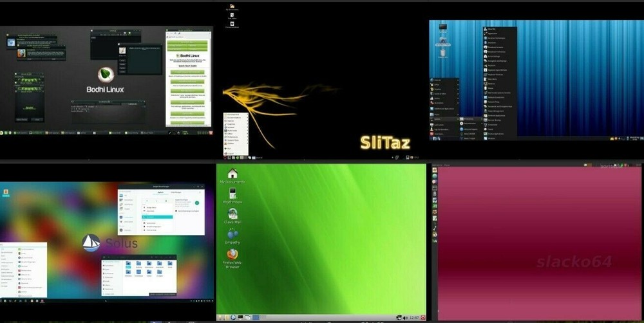Select Shut Down in the blue desktop menu

click(x=444, y=134)
